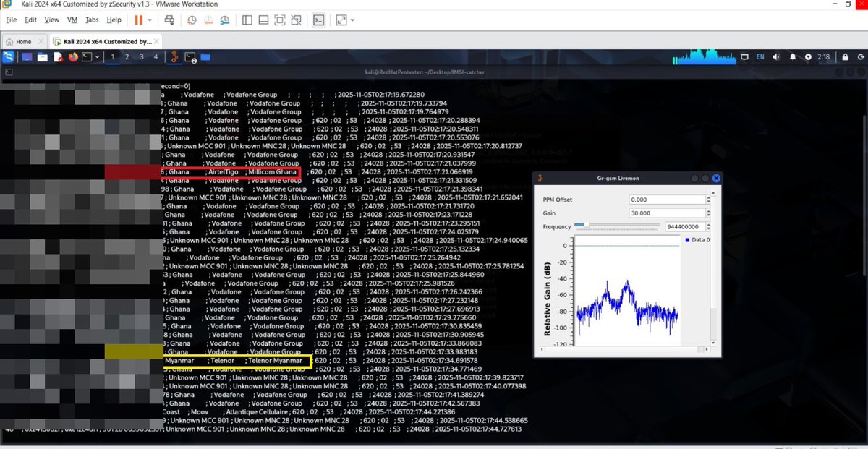Click the PPM Offset spinner arrows
This screenshot has height=449, width=868.
(x=709, y=199)
